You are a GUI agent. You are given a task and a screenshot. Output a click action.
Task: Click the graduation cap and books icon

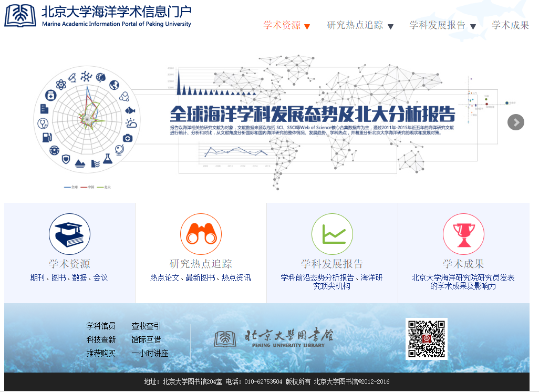pyautogui.click(x=69, y=234)
